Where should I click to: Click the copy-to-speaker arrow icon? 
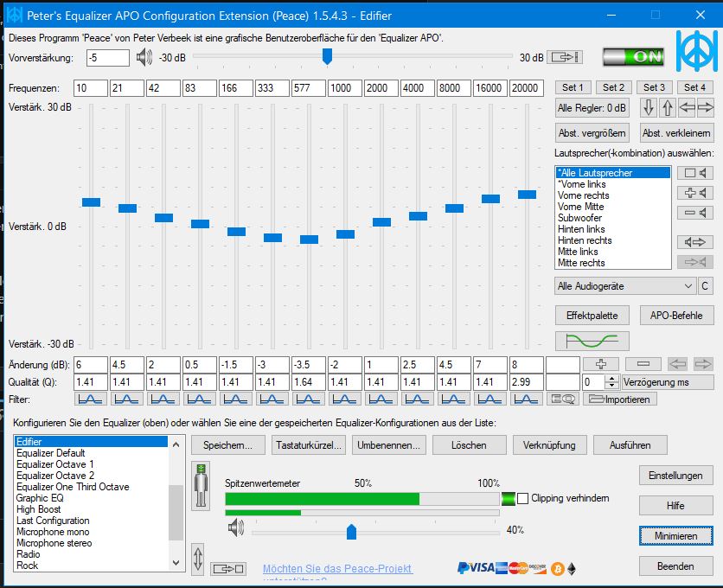694,262
